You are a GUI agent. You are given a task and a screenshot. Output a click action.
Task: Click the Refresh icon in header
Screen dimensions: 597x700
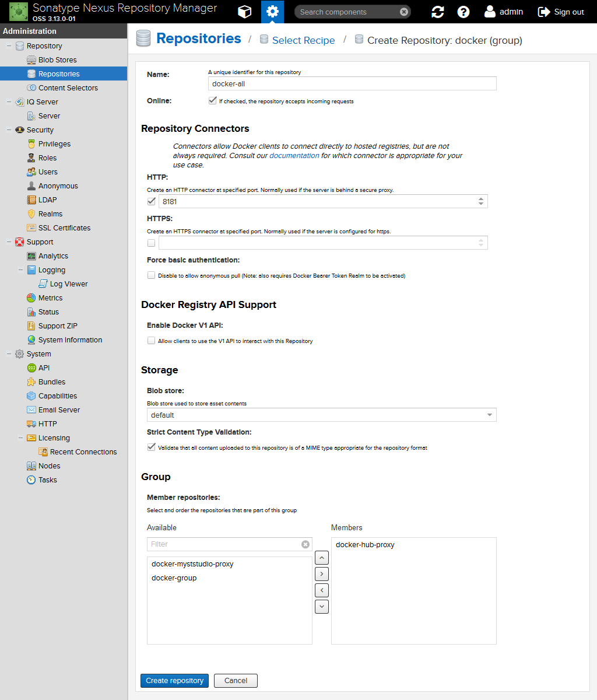click(438, 12)
